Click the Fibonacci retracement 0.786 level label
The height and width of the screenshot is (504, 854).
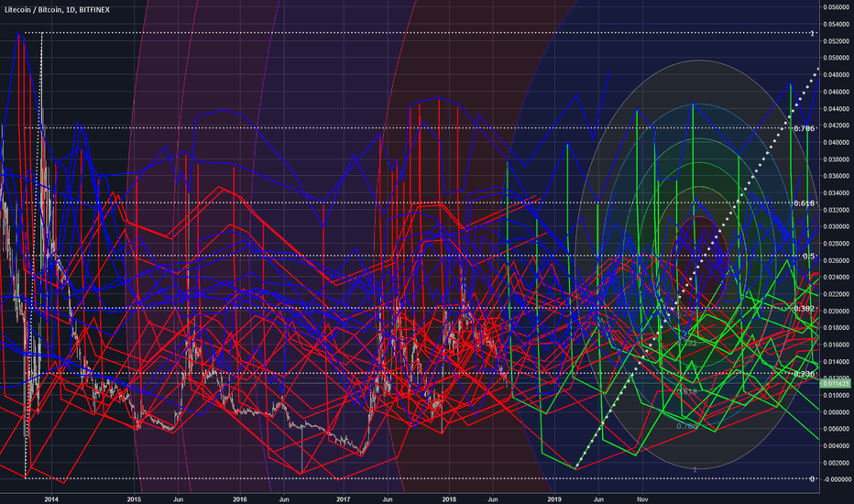click(x=804, y=128)
